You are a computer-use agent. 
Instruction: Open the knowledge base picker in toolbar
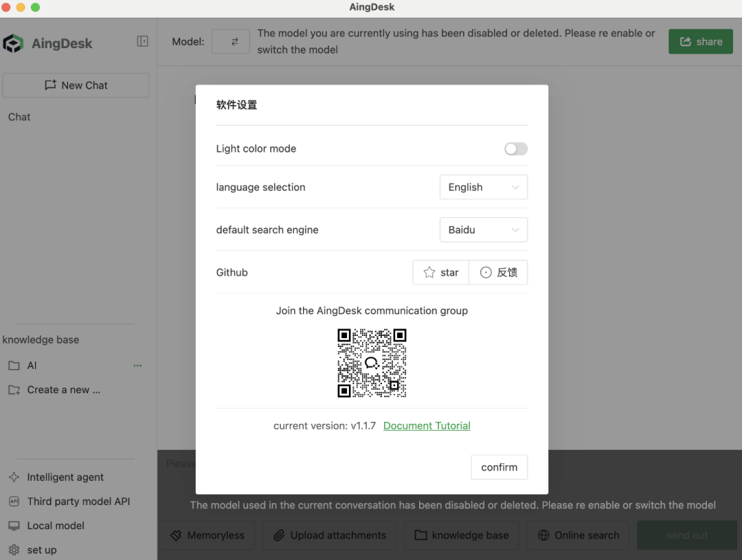462,535
